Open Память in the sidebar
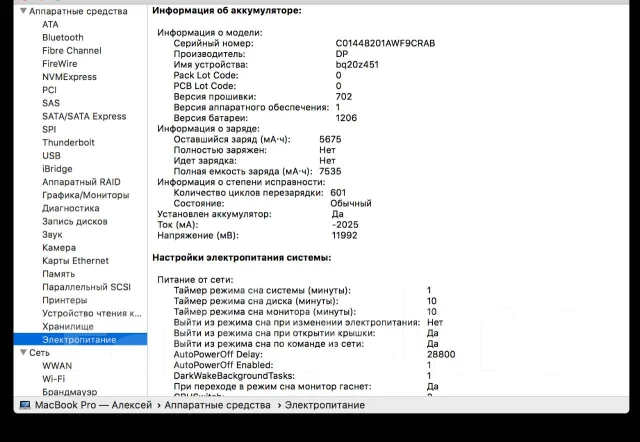 click(x=58, y=274)
